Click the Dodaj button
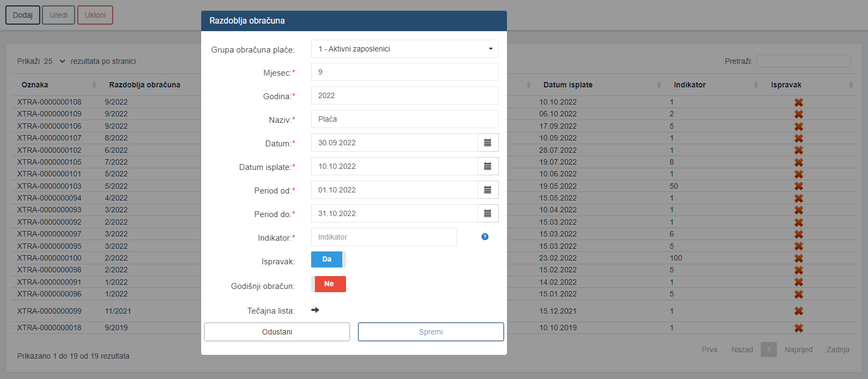 tap(23, 15)
